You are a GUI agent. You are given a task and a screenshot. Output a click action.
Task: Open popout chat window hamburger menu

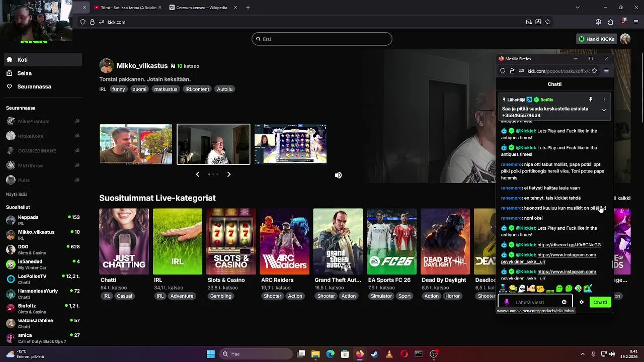tap(606, 71)
